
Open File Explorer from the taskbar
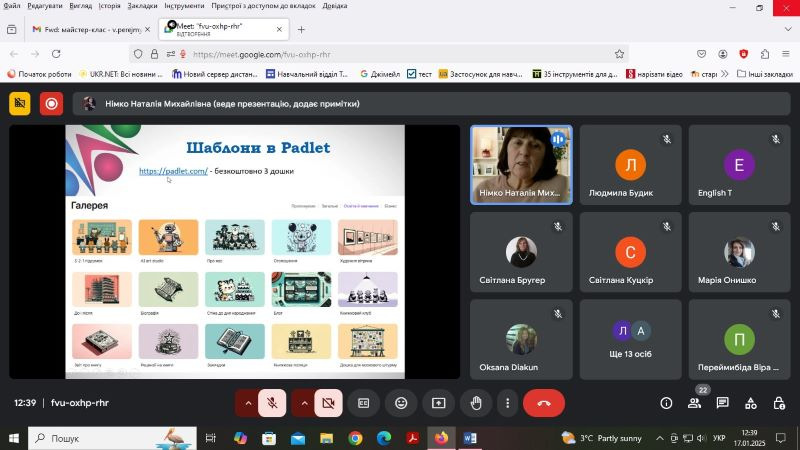point(327,438)
